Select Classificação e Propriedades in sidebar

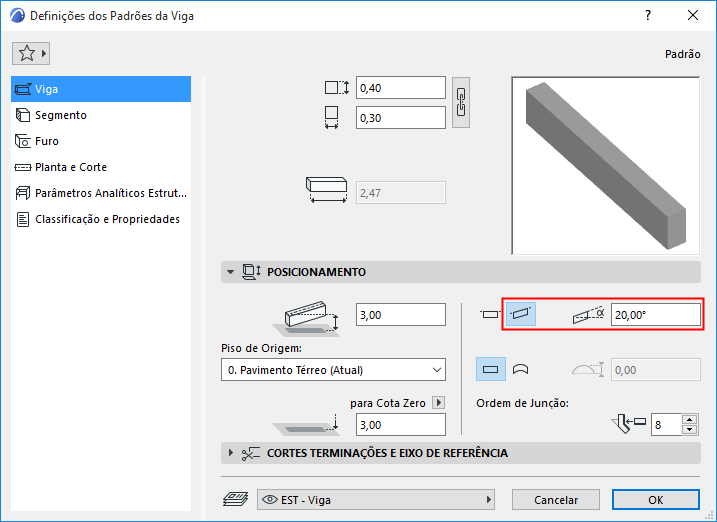pos(107,219)
